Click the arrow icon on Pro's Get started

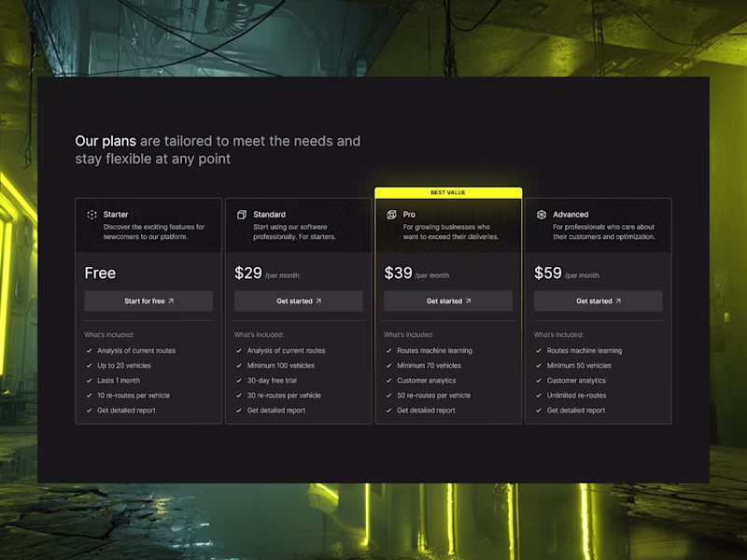[468, 301]
